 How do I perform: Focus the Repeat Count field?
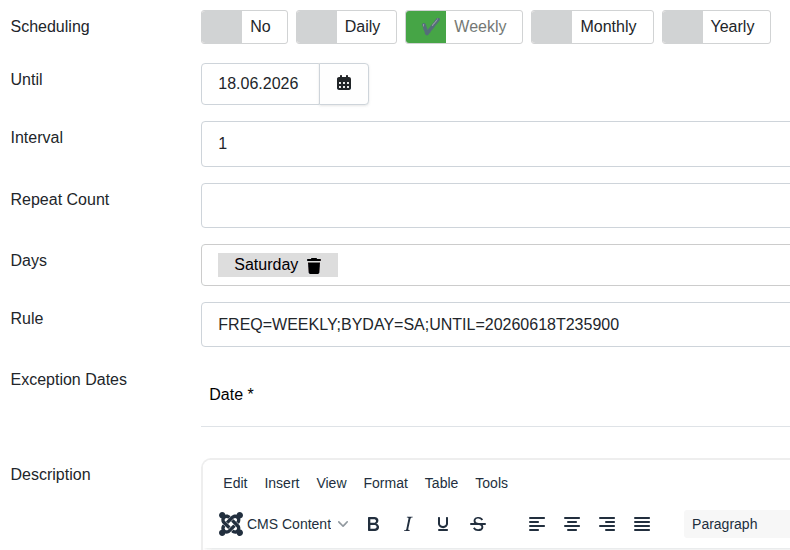pyautogui.click(x=495, y=206)
